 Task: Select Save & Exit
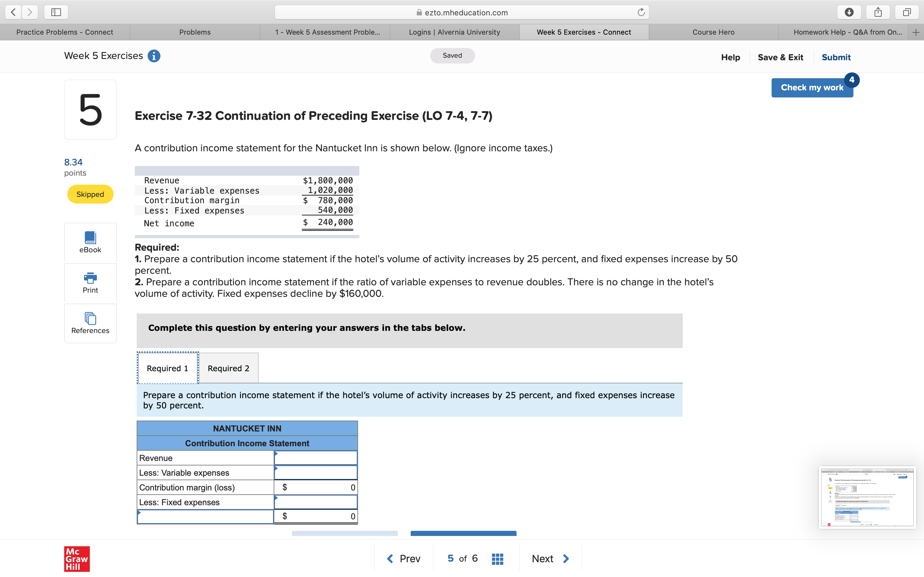781,57
